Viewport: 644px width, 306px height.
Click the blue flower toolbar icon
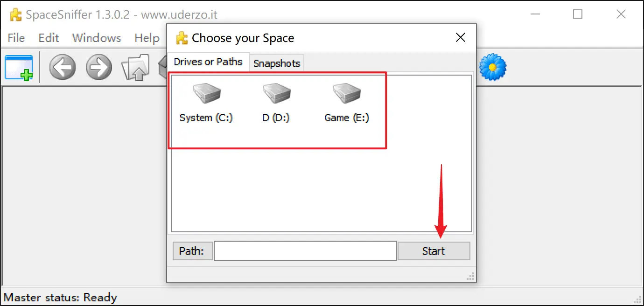point(493,68)
